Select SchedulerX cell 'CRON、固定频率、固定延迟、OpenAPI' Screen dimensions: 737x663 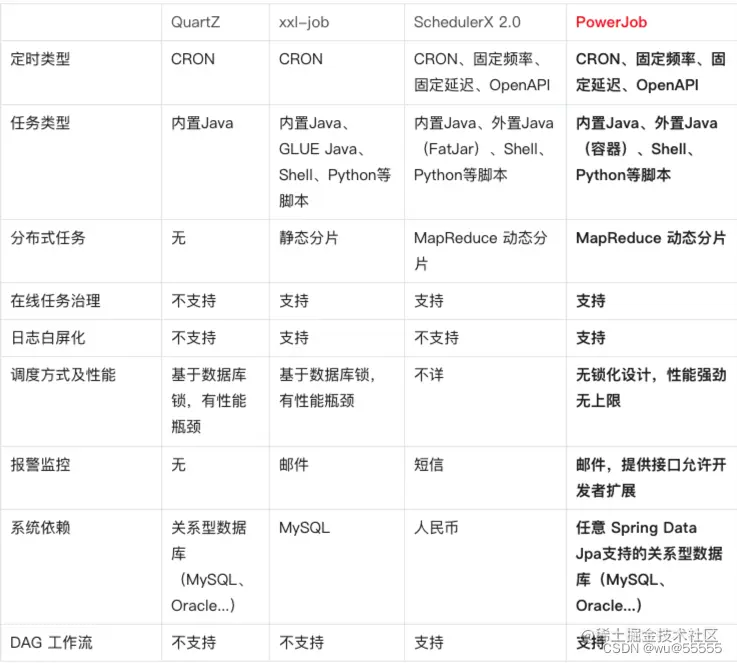(482, 72)
